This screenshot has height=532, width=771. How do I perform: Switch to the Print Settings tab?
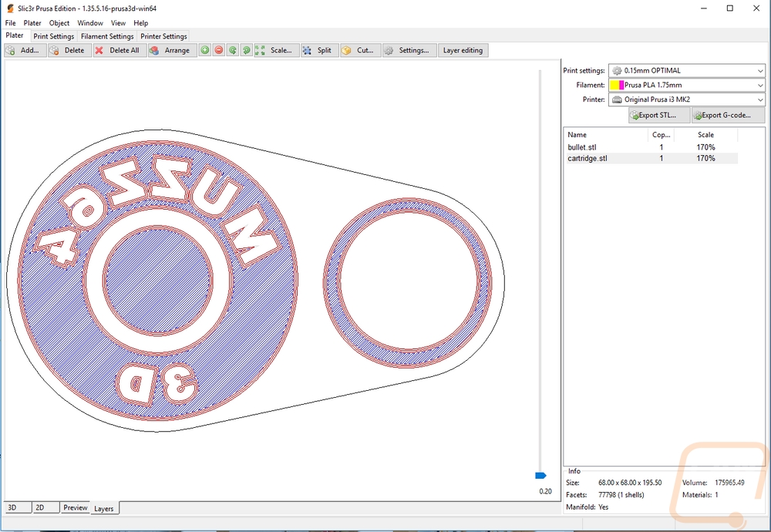point(54,36)
